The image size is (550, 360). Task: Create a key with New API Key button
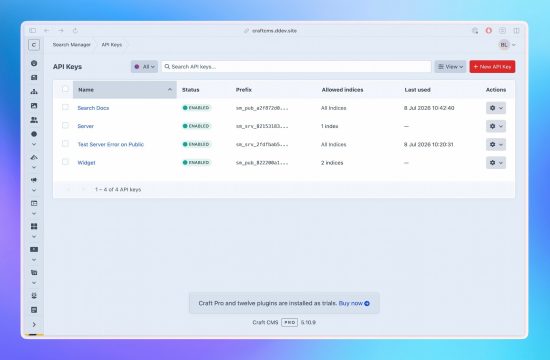coord(492,67)
